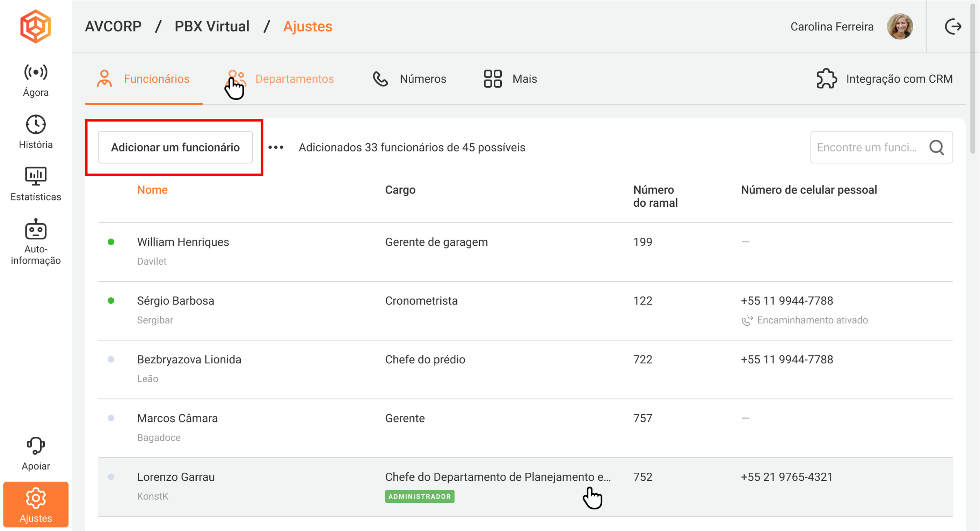
Task: Click the KonstK username text
Action: [153, 496]
